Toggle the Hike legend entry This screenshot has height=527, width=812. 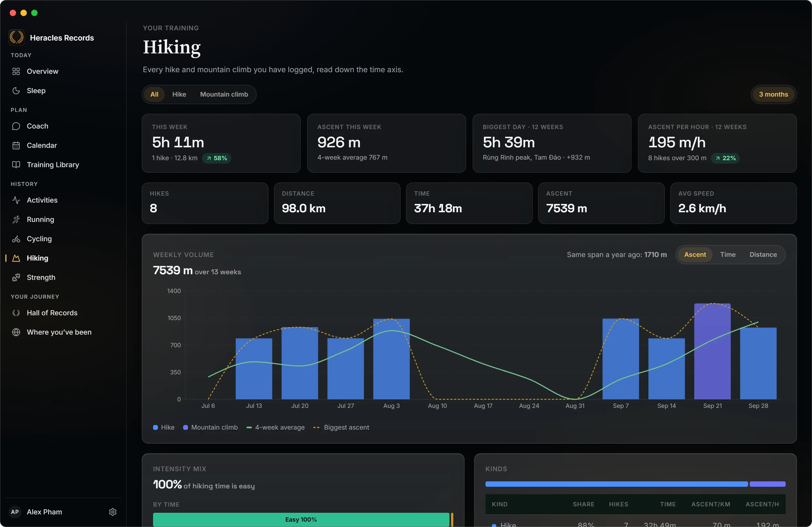point(164,427)
